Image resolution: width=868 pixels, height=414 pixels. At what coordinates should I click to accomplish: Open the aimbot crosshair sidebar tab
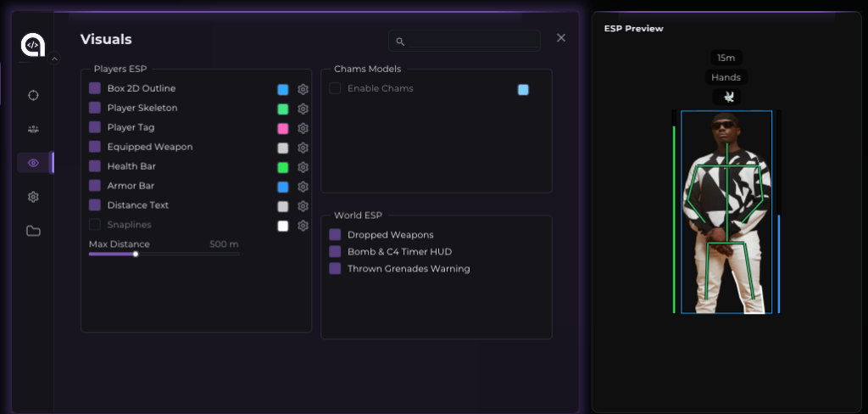point(33,95)
